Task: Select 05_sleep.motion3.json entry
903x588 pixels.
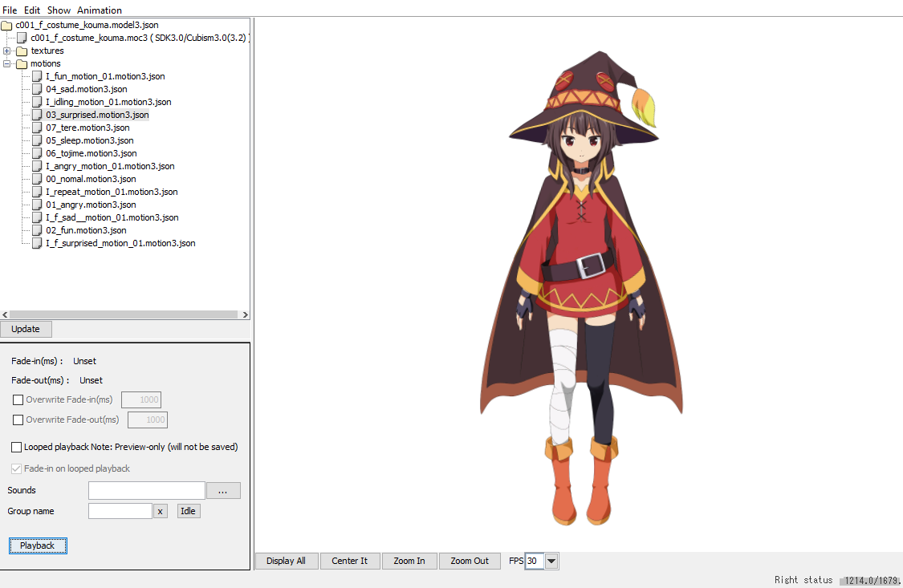Action: [x=90, y=140]
